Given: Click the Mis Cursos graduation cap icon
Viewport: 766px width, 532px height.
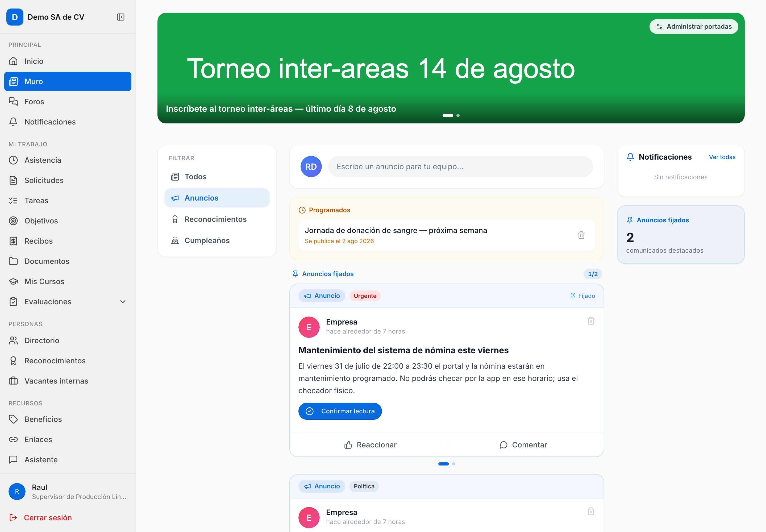Looking at the screenshot, I should [13, 281].
